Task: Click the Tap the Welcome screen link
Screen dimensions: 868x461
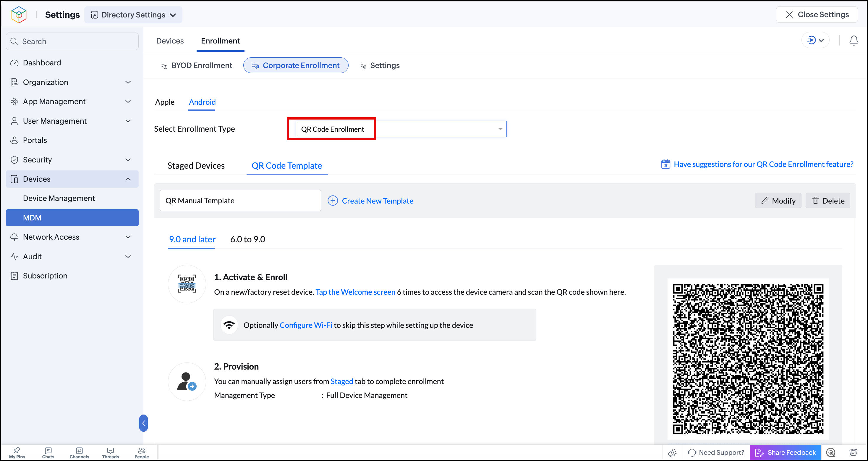Action: point(355,292)
